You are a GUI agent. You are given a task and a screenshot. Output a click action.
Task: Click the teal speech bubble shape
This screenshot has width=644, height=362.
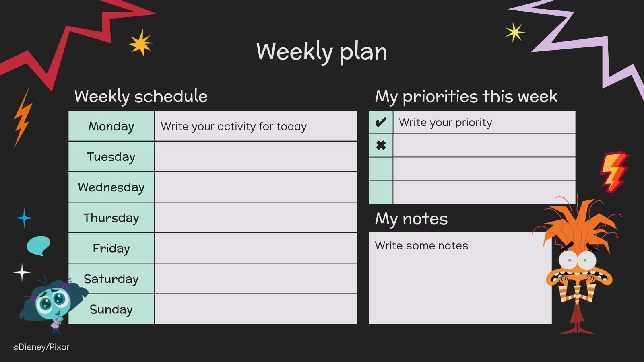click(x=38, y=245)
